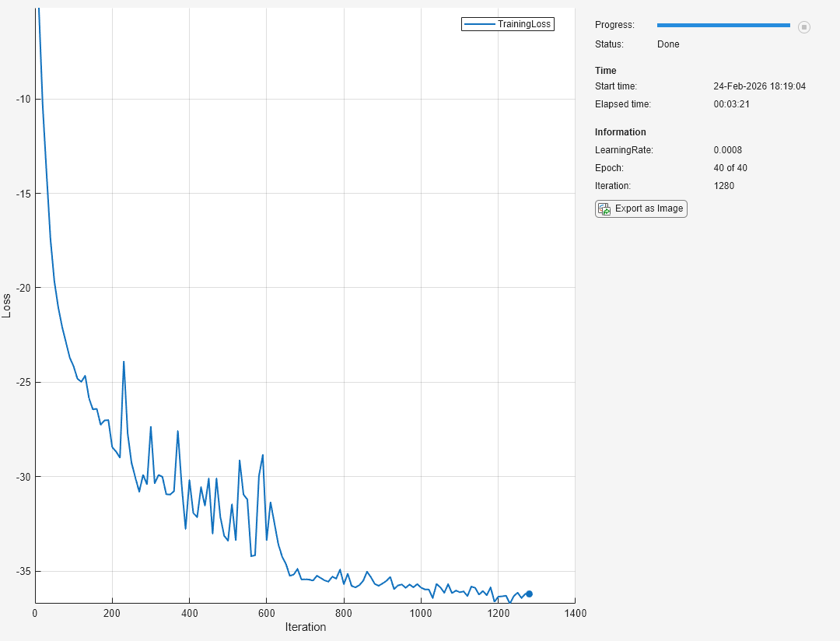This screenshot has width=840, height=641.
Task: Click the Done status value
Action: point(668,44)
